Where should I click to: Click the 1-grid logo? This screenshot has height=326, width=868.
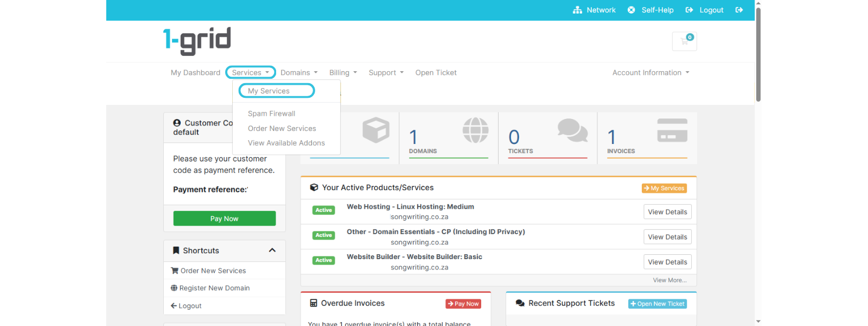[x=197, y=41]
